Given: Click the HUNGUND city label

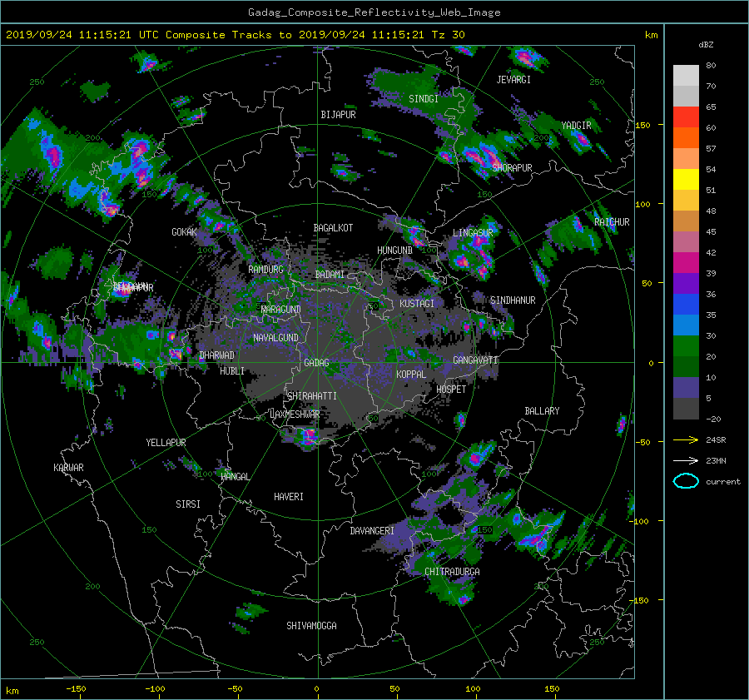Looking at the screenshot, I should pyautogui.click(x=394, y=251).
